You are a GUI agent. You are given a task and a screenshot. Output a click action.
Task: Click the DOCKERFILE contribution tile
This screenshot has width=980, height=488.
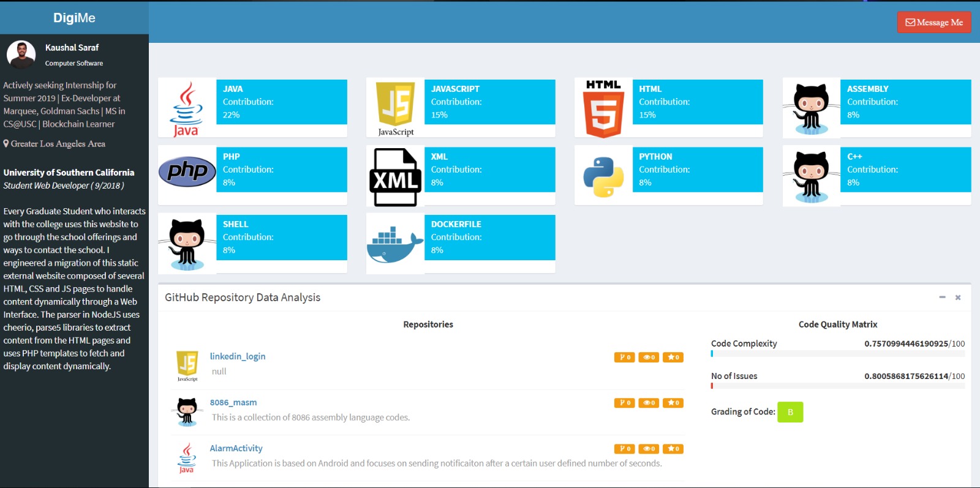[x=490, y=238]
